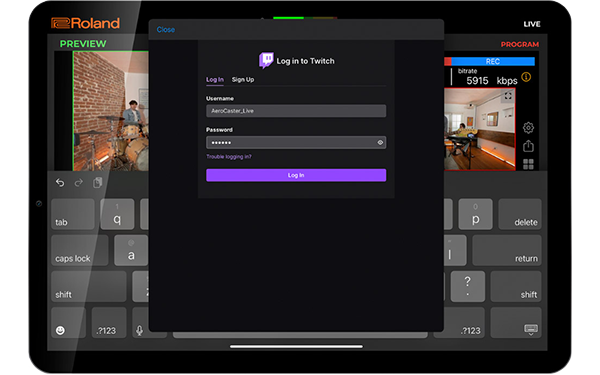Viewport: 600px width, 375px height.
Task: Open the grid layout icon
Action: point(528,164)
